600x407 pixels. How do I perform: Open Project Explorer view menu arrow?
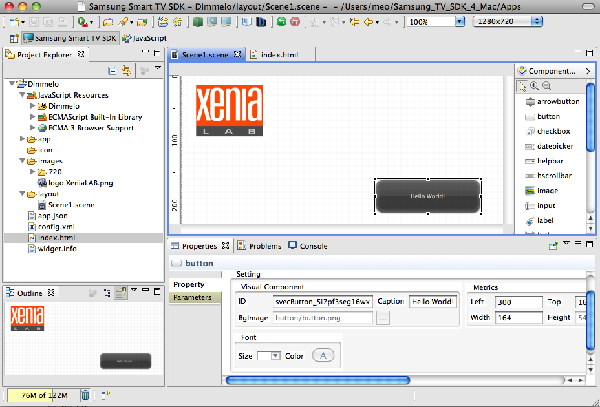[158, 69]
